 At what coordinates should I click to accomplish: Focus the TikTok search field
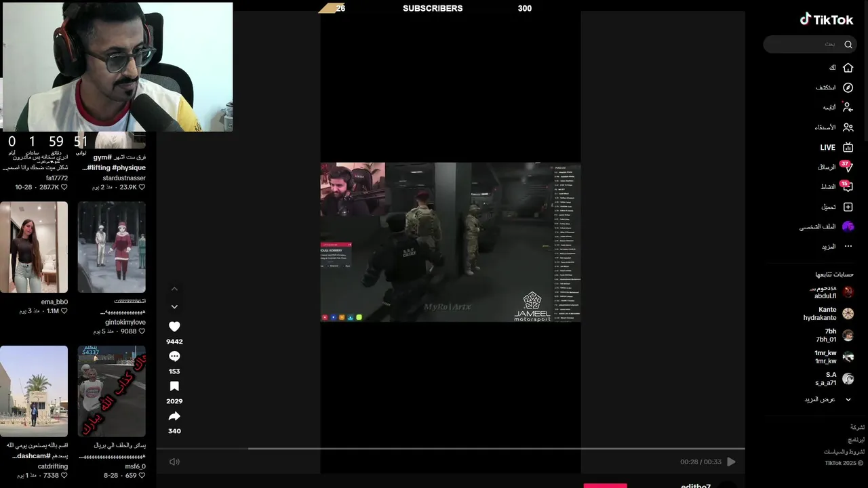(808, 45)
